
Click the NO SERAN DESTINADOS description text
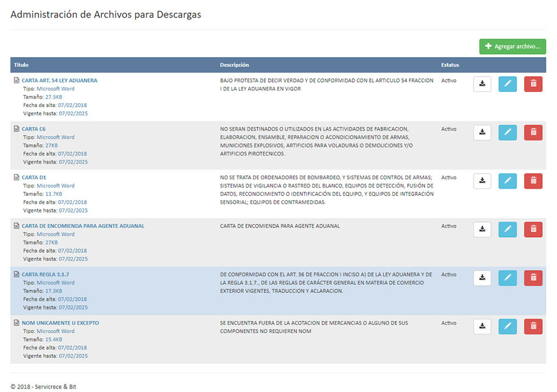click(x=316, y=142)
